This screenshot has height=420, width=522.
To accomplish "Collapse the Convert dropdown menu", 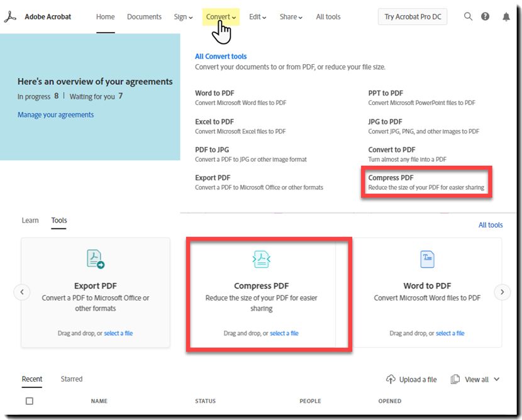I will click(x=221, y=16).
